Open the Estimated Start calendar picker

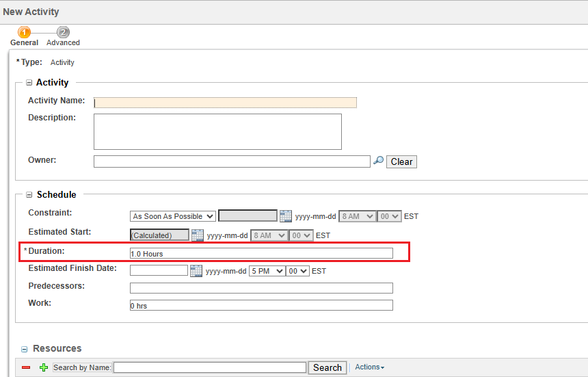(x=198, y=235)
